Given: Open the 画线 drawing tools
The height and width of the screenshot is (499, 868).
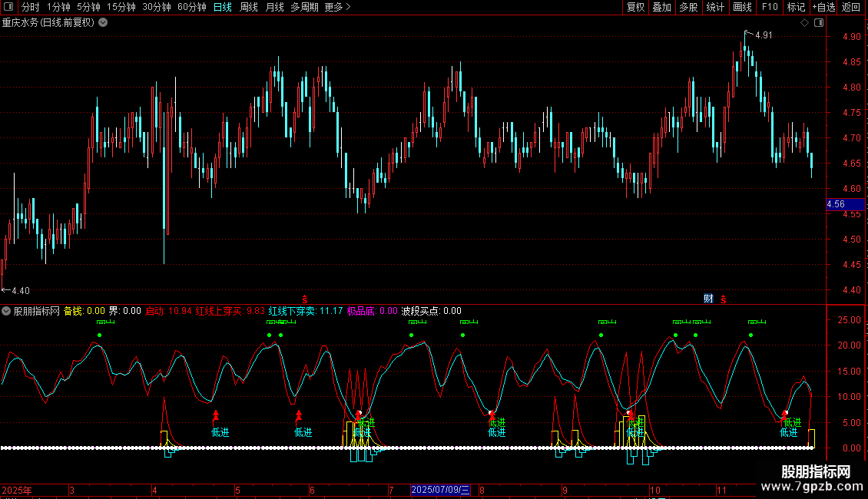Looking at the screenshot, I should (x=742, y=7).
